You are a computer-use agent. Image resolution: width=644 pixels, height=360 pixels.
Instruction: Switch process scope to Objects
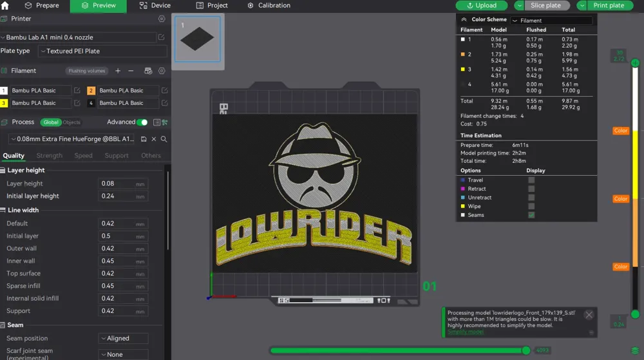[71, 122]
